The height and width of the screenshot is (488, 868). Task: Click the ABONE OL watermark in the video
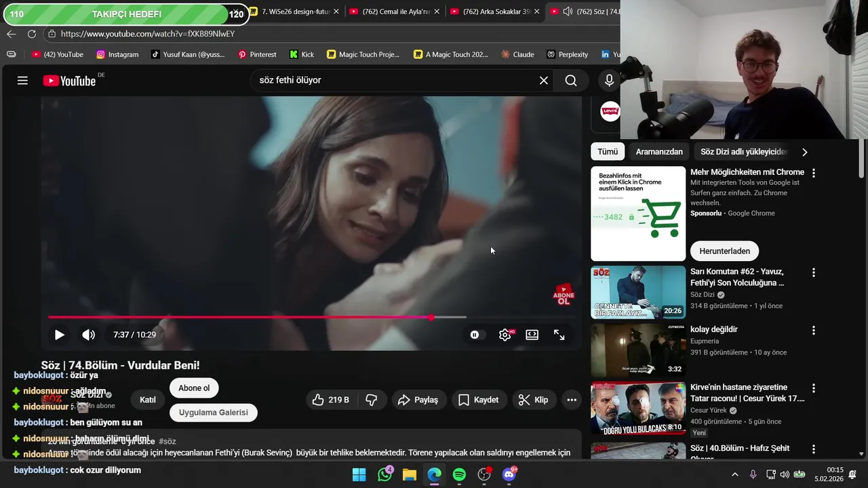coord(564,295)
